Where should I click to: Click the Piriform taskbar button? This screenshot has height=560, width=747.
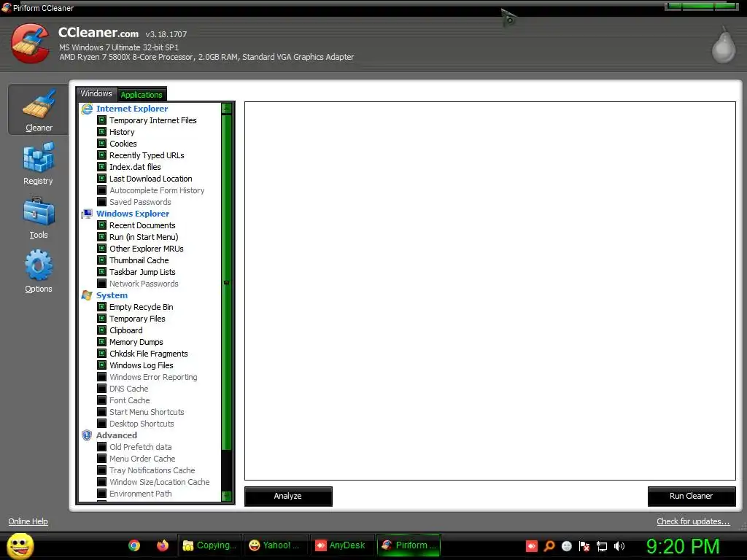click(409, 545)
